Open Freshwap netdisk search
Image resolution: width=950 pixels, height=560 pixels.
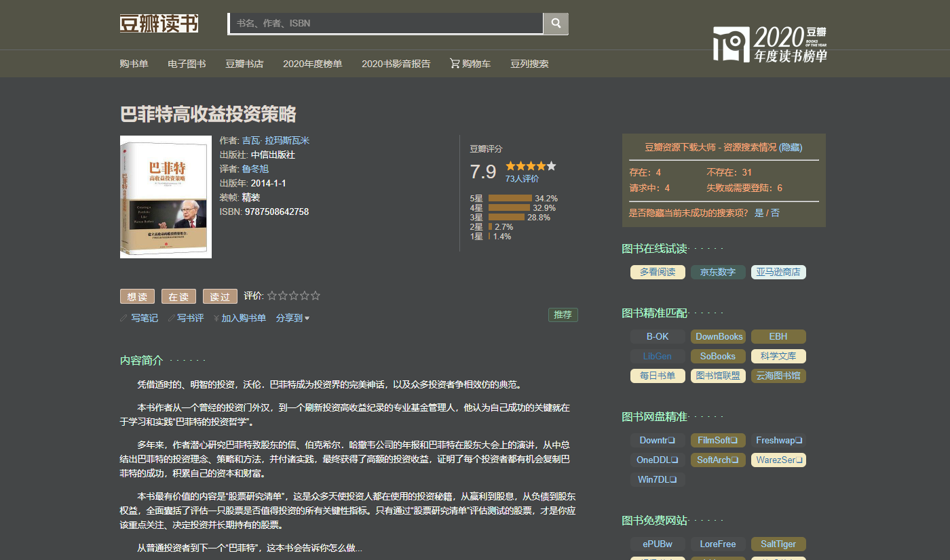(x=778, y=440)
